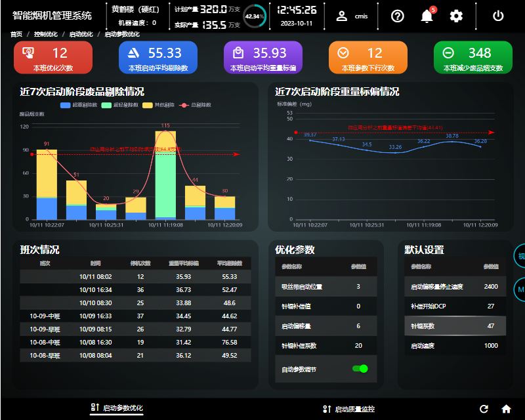Viewport: 525px width, 420px height.
Task: Switch to 启动参数优化 bottom tab
Action: click(117, 408)
